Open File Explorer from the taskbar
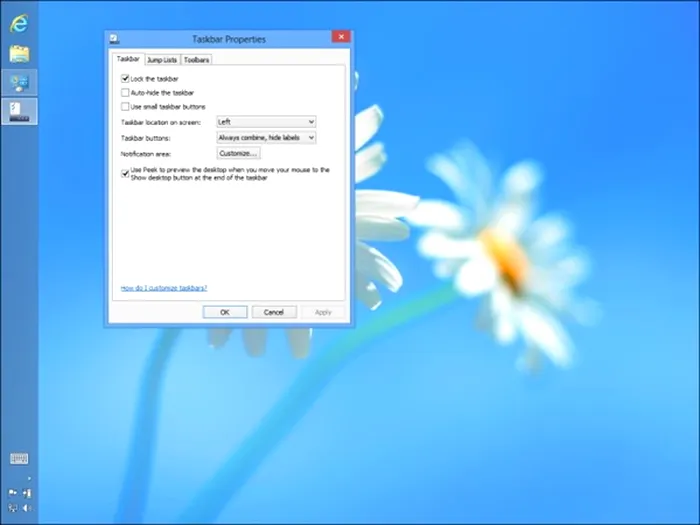The width and height of the screenshot is (700, 525). pos(19,54)
